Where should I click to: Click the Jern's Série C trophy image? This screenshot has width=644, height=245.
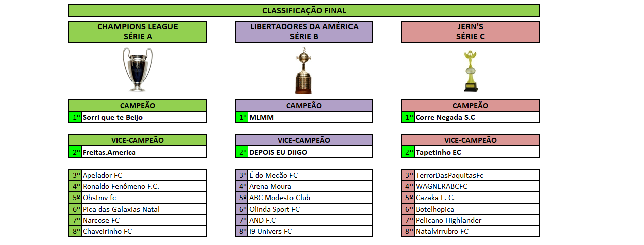point(471,71)
